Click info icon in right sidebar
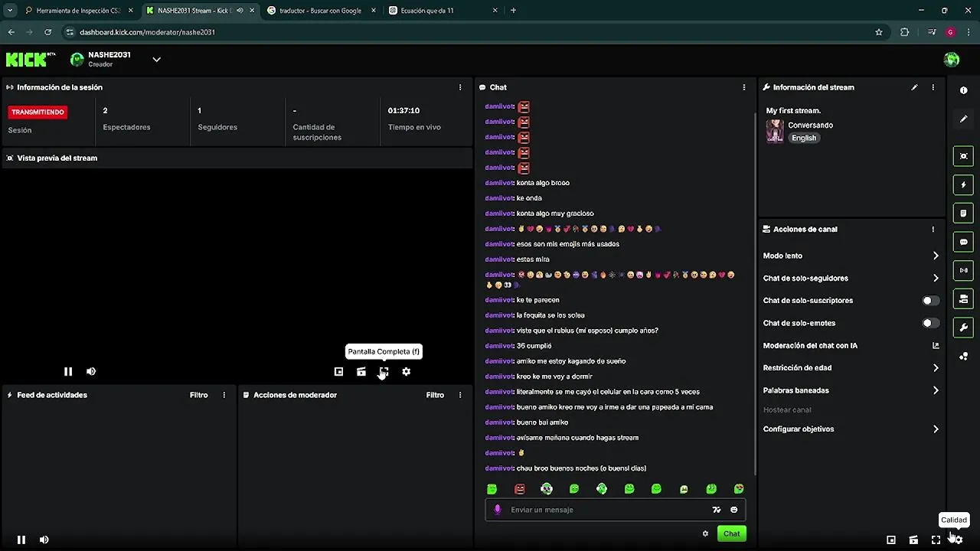This screenshot has width=980, height=551. coord(964,90)
